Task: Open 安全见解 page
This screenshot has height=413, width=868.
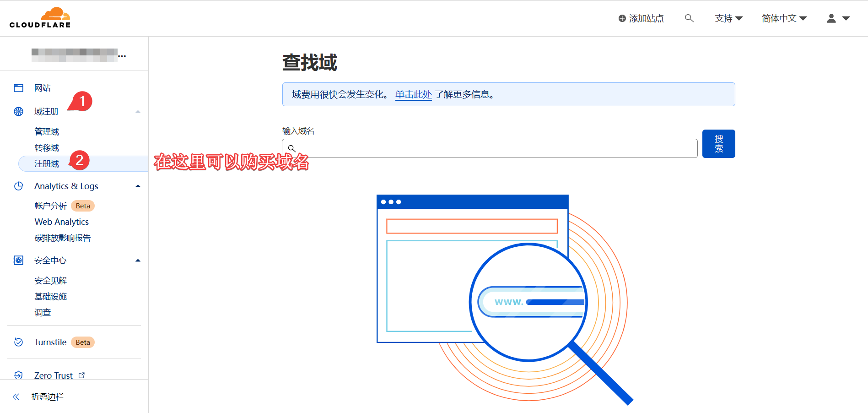Action: click(50, 281)
